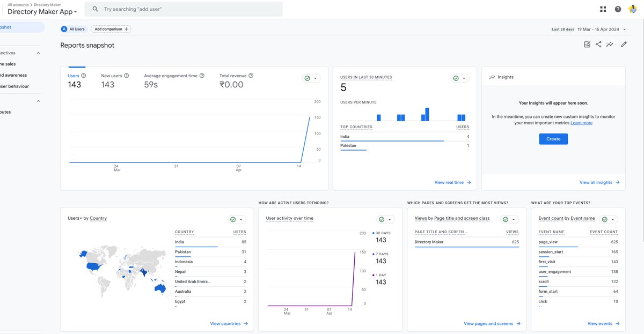Click the page_view event row
644x334 pixels.
pyautogui.click(x=578, y=242)
